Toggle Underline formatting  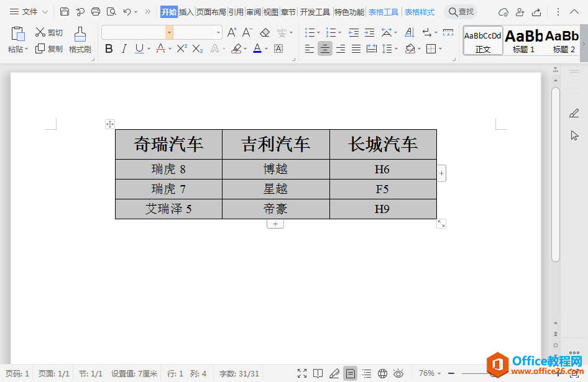(x=139, y=48)
